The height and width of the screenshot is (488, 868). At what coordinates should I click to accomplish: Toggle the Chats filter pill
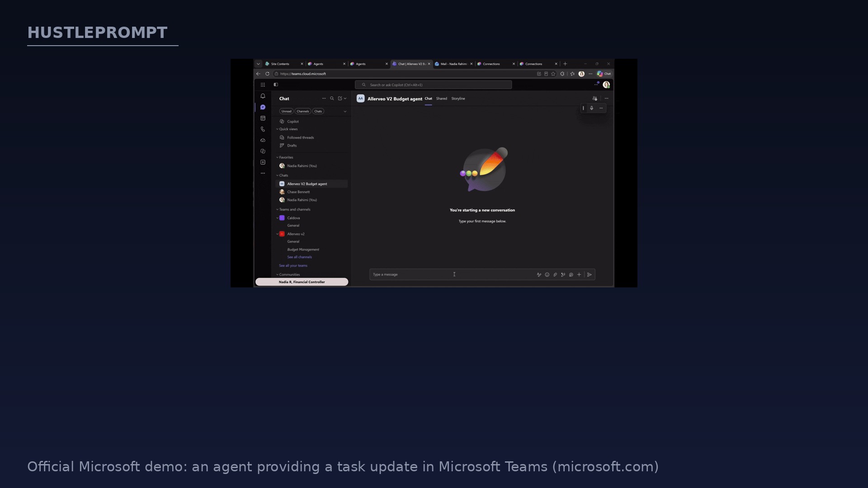(318, 111)
